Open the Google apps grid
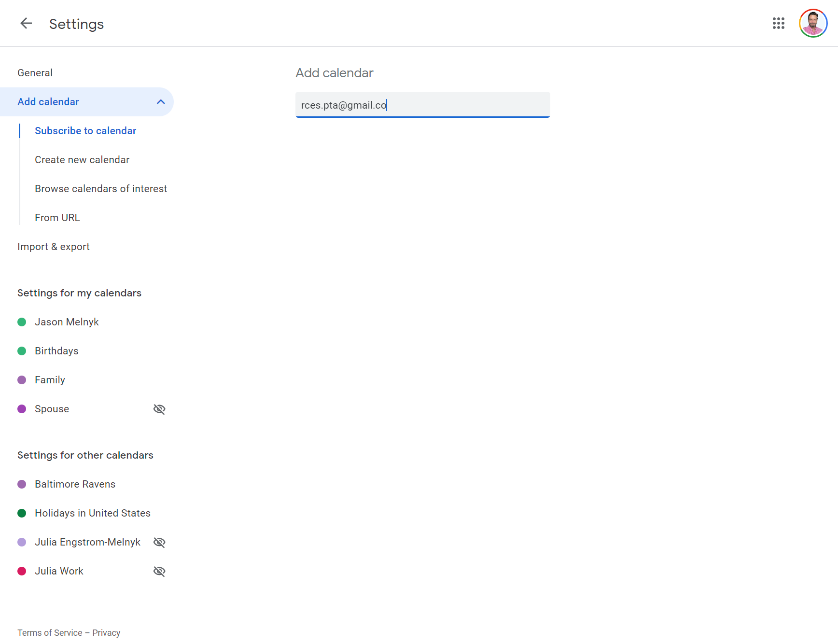Viewport: 838px width, 644px height. (778, 23)
